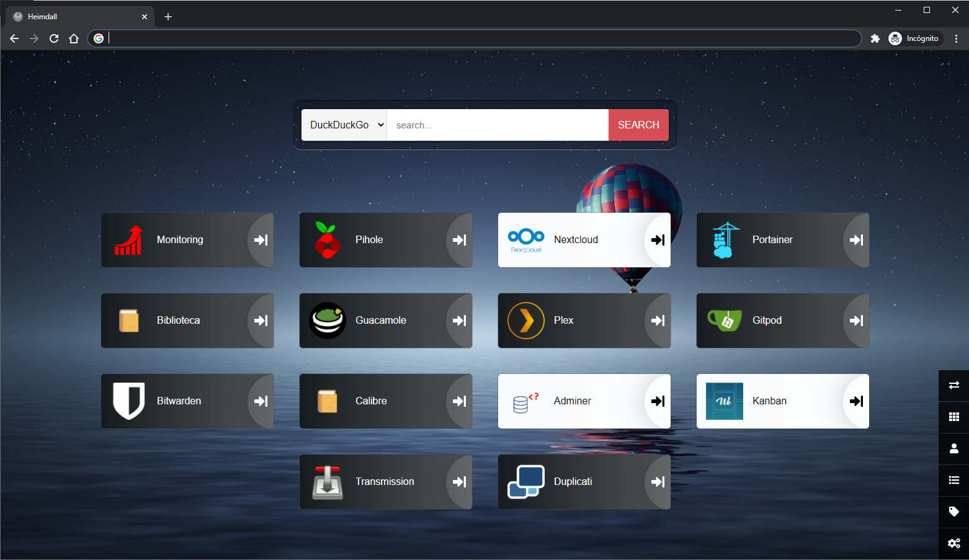Viewport: 969px width, 560px height.
Task: Open Monitoring via its arrow button
Action: tap(261, 240)
